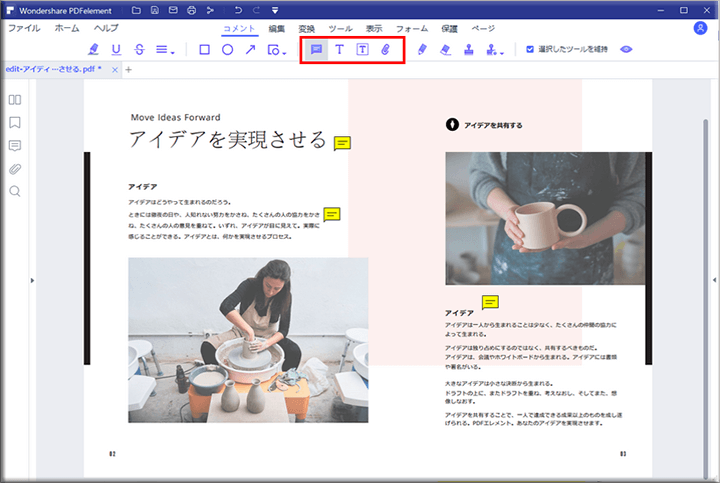This screenshot has height=483, width=720.
Task: Click the Open folder icon in title bar
Action: [136, 10]
